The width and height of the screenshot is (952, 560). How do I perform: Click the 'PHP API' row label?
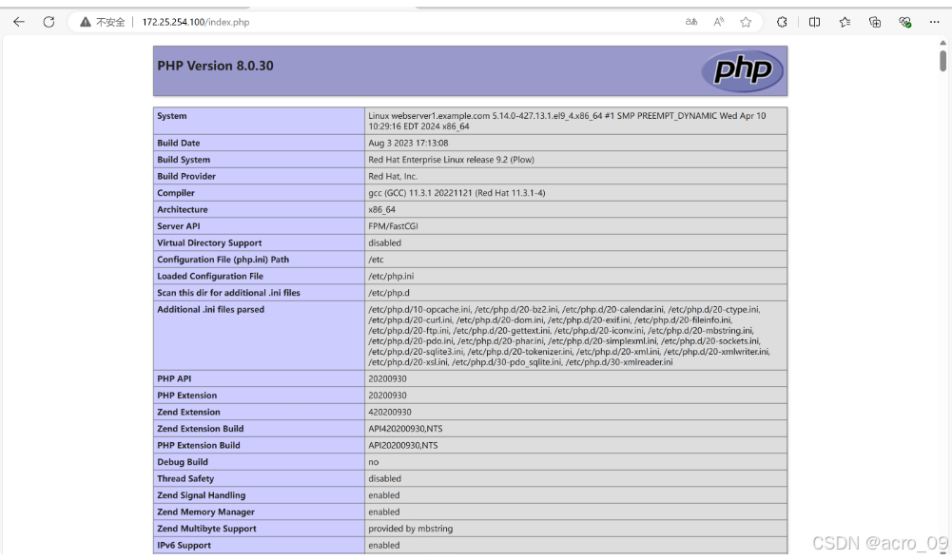click(174, 378)
